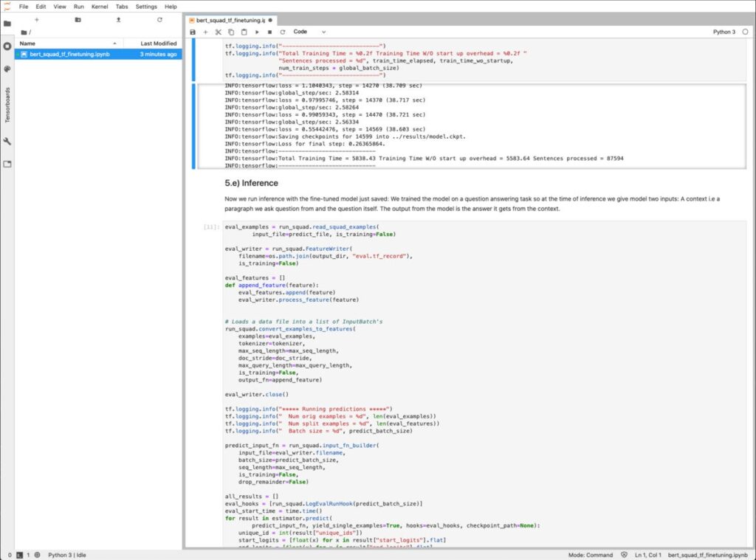Collapse the training log output cell
Image resolution: width=756 pixels, height=560 pixels.
(194, 125)
